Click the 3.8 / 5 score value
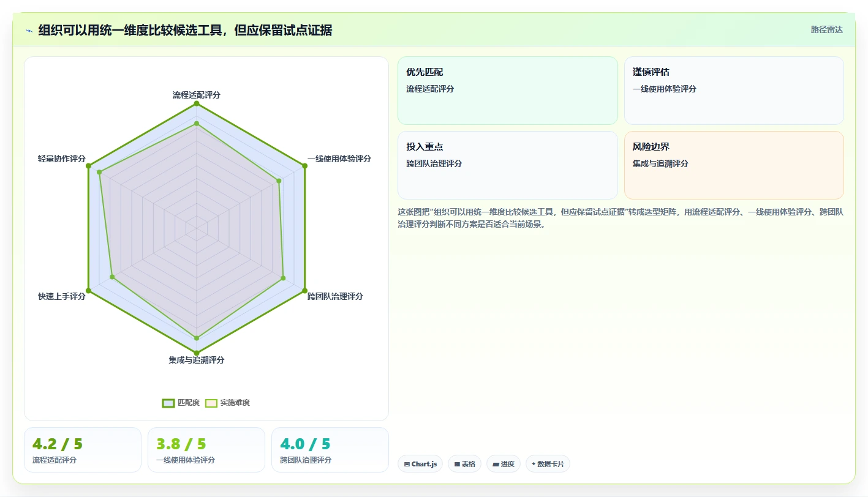This screenshot has width=868, height=497. [x=181, y=444]
